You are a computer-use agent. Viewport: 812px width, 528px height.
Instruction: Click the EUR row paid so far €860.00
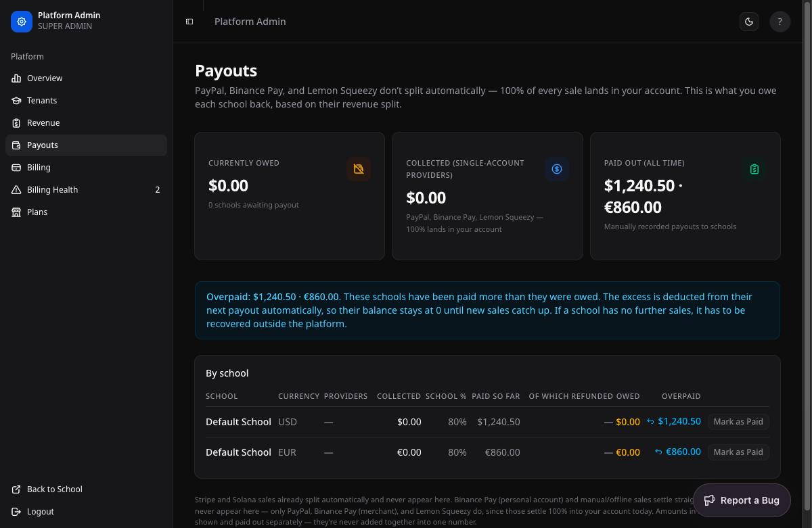click(503, 452)
